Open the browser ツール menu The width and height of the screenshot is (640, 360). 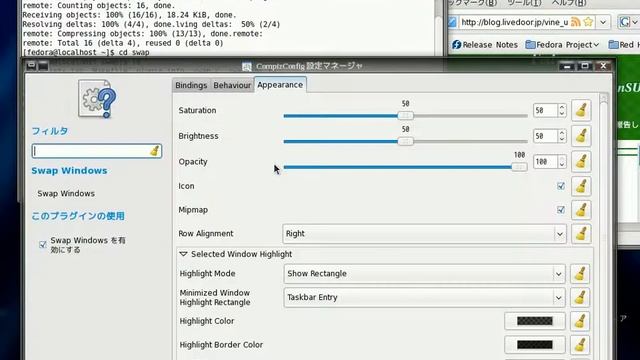pyautogui.click(x=524, y=3)
